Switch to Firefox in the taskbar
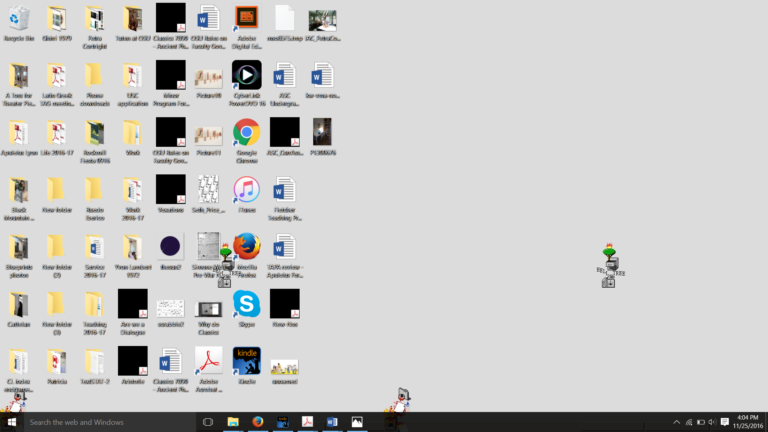This screenshot has height=432, width=768. point(257,422)
